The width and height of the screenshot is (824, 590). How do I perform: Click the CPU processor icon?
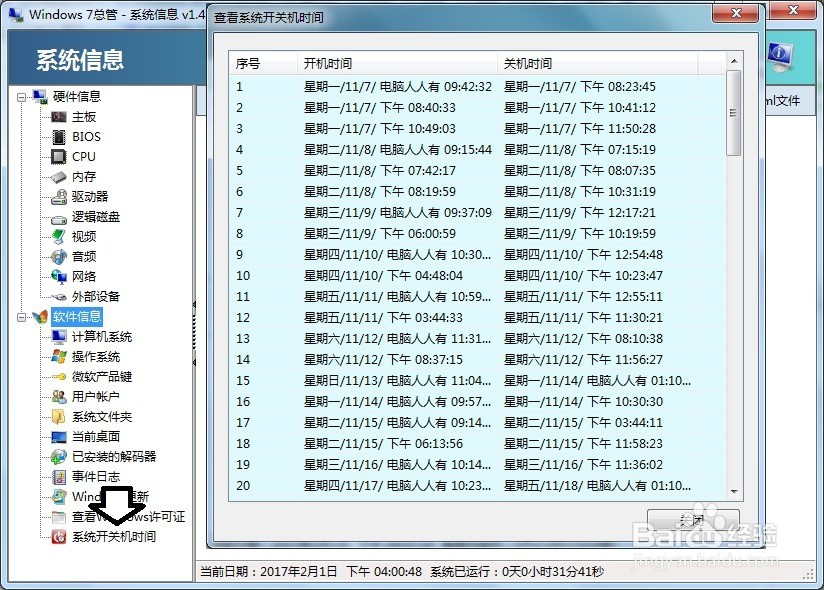59,157
